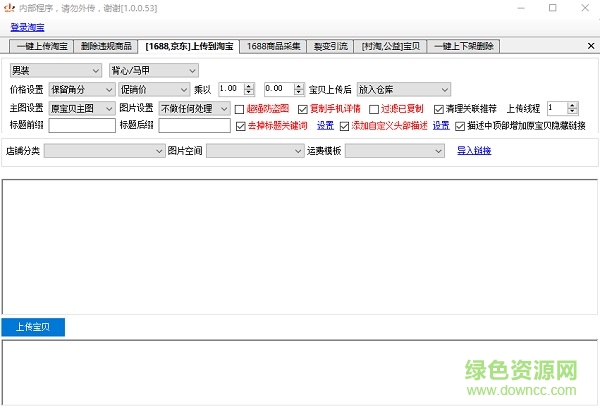The image size is (600, 409).
Task: Select the [1688,京东]上传到淘宝 tab
Action: [x=189, y=46]
